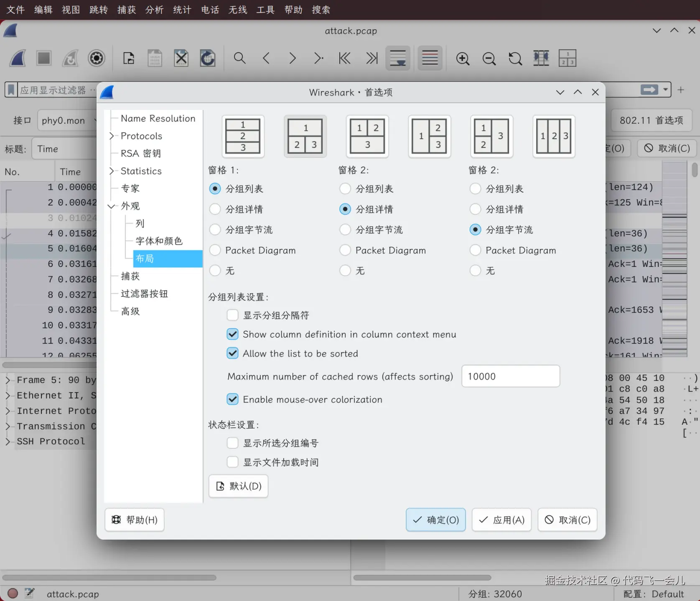Start capturing packets with the shark fin icon
The height and width of the screenshot is (601, 700).
coord(18,58)
